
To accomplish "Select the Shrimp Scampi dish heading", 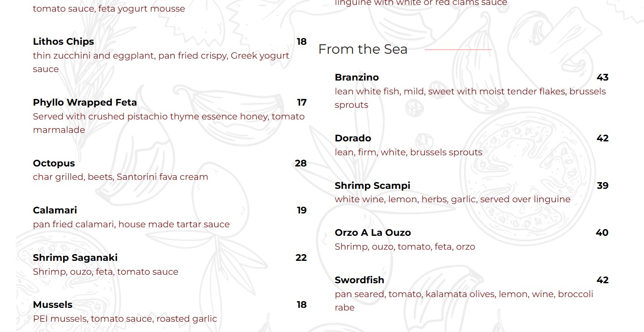I will tap(373, 186).
